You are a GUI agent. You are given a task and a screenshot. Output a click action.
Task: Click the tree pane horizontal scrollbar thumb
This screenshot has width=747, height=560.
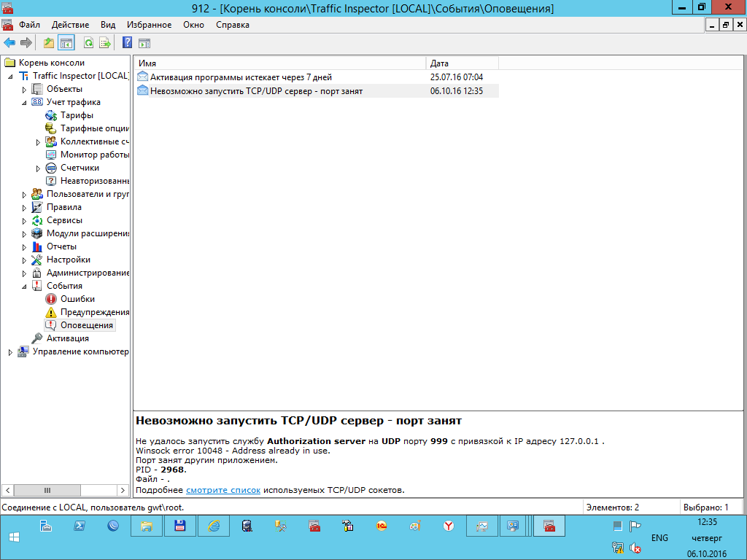(x=47, y=490)
